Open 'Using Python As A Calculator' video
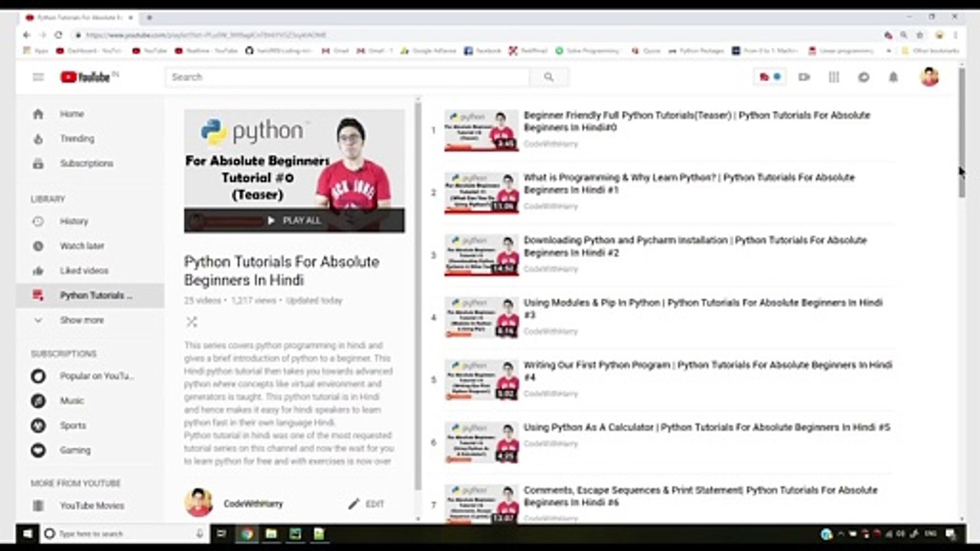This screenshot has width=980, height=551. (707, 427)
